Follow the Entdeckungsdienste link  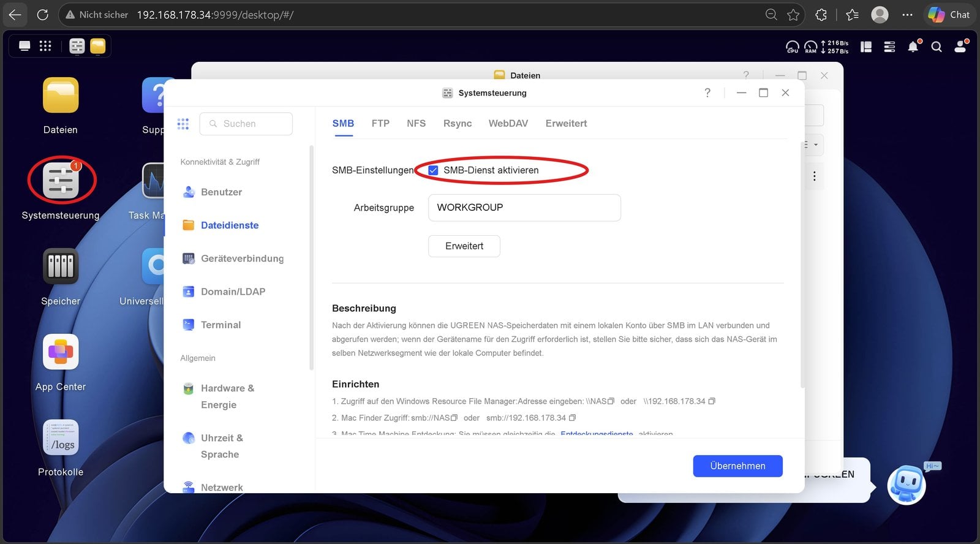point(597,434)
